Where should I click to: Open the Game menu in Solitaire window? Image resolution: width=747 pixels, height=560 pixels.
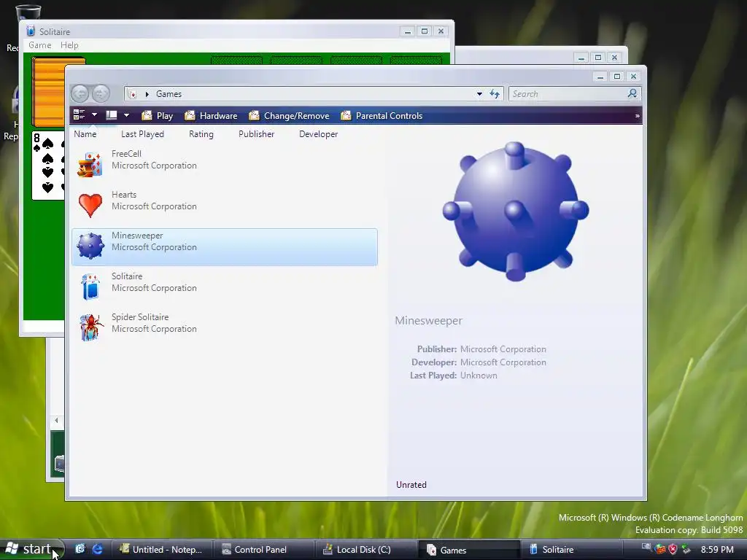40,45
